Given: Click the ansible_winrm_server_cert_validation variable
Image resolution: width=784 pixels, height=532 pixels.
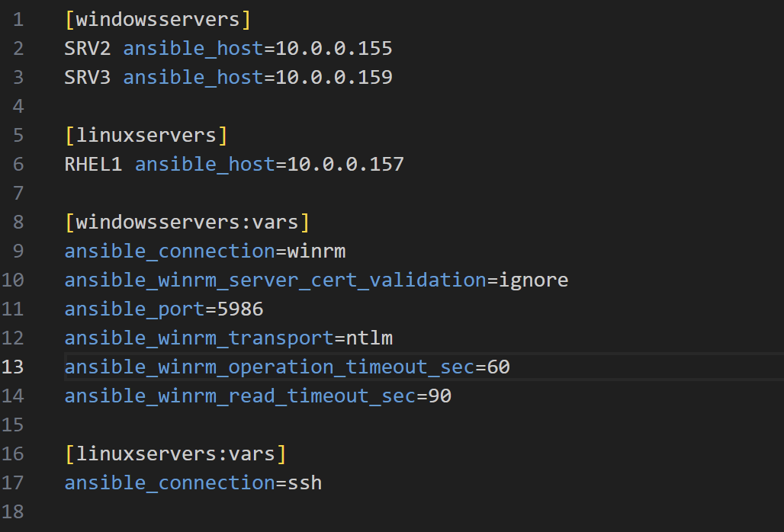Looking at the screenshot, I should 275,280.
